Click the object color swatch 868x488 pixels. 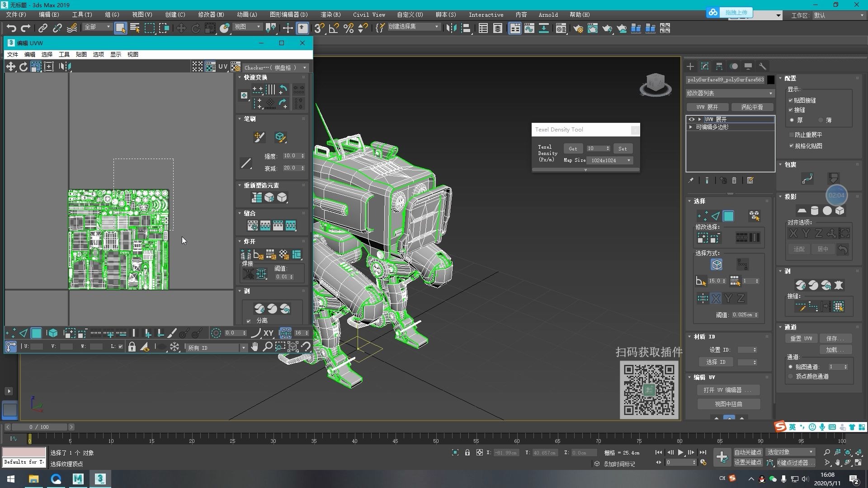tap(771, 80)
